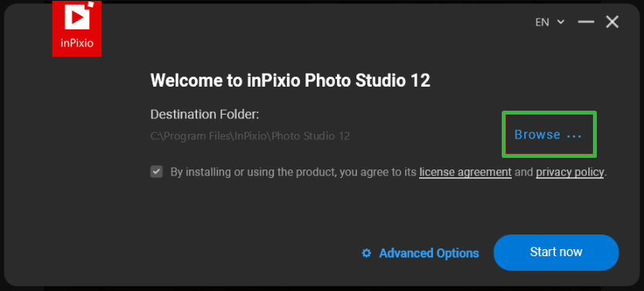644x291 pixels.
Task: Click the C:\Program Files\InPixio path field
Action: [x=250, y=136]
